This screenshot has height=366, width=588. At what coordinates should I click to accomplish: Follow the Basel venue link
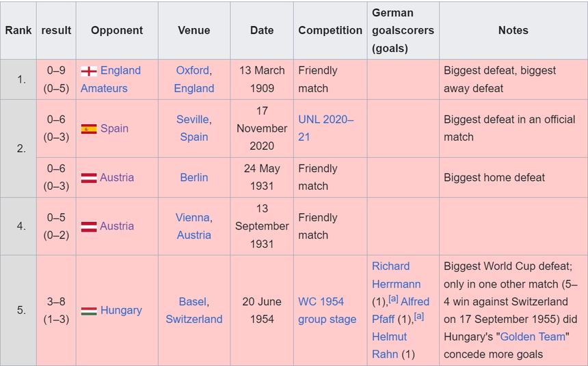click(x=192, y=301)
